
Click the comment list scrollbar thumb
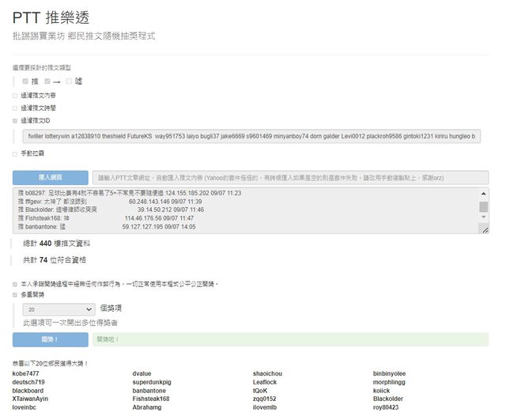(x=484, y=207)
